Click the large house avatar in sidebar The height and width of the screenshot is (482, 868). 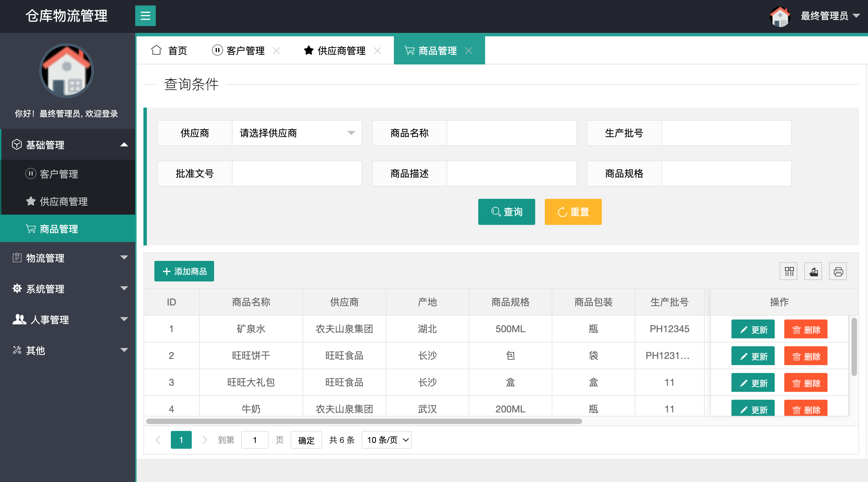(67, 71)
